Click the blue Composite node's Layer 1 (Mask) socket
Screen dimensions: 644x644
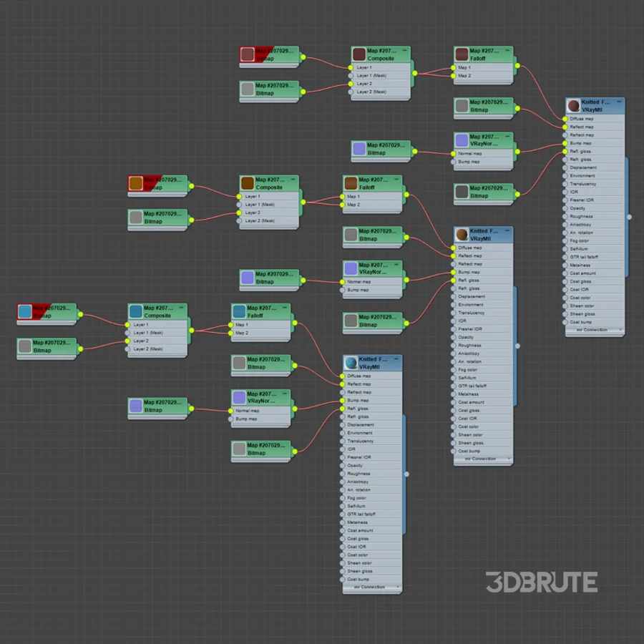point(128,333)
